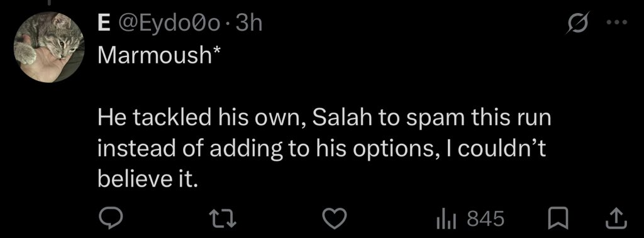Reply to the tweet via speech bubble icon
This screenshot has height=238, width=644.
[111, 218]
